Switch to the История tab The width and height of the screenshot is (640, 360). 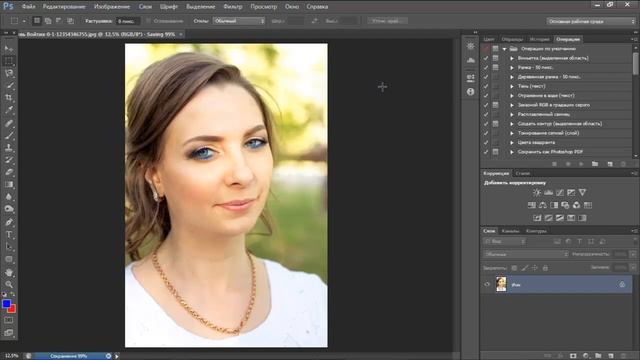[539, 39]
